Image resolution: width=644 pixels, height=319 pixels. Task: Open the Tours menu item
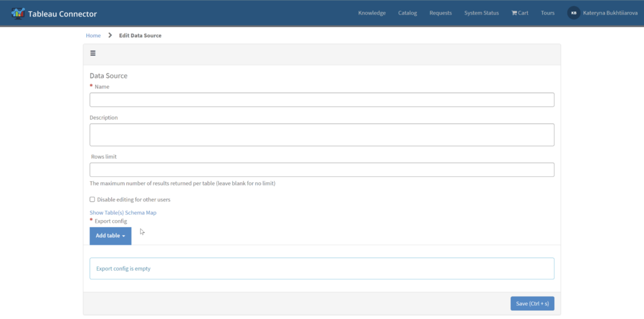(548, 13)
